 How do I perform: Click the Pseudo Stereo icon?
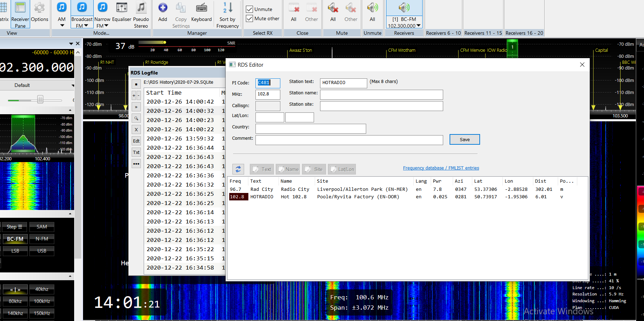coord(141,8)
